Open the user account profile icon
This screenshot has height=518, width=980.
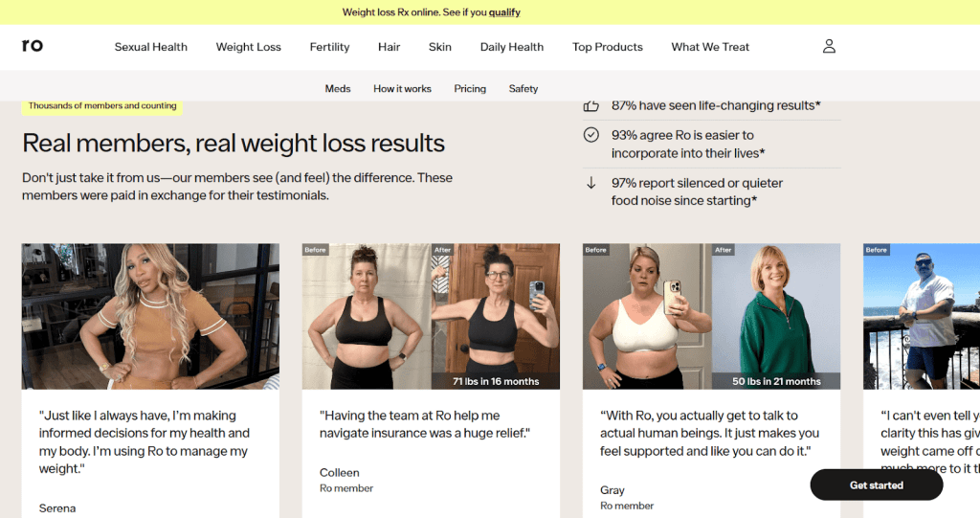(829, 46)
